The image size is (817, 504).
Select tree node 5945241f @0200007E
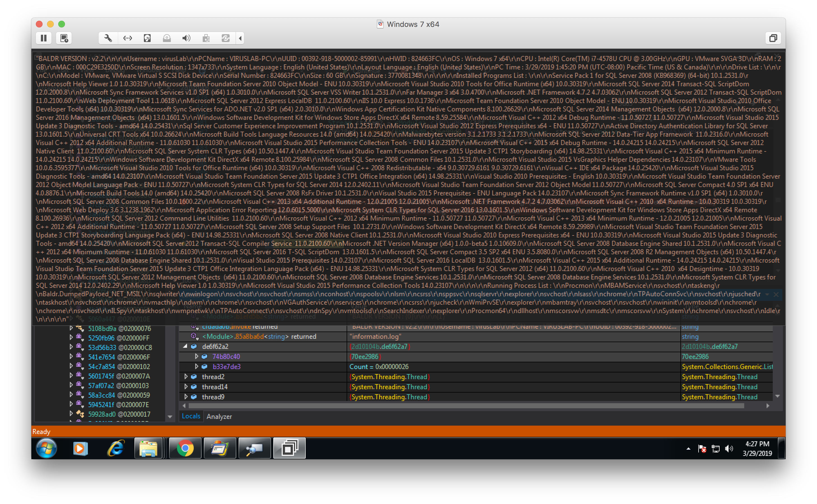tap(118, 405)
